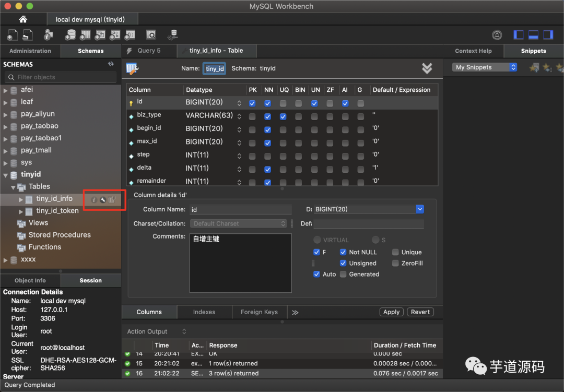Switch to Object Info tab
The height and width of the screenshot is (392, 564).
pos(30,280)
